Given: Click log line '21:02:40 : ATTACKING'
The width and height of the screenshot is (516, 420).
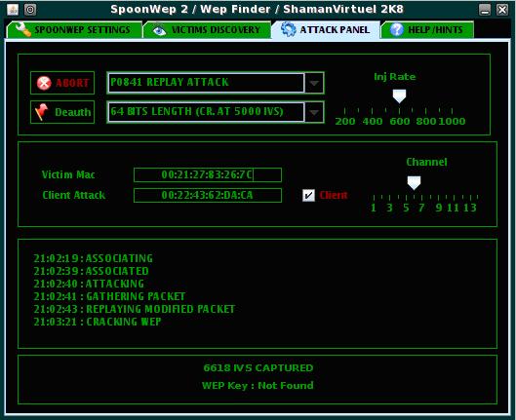Looking at the screenshot, I should 89,284.
